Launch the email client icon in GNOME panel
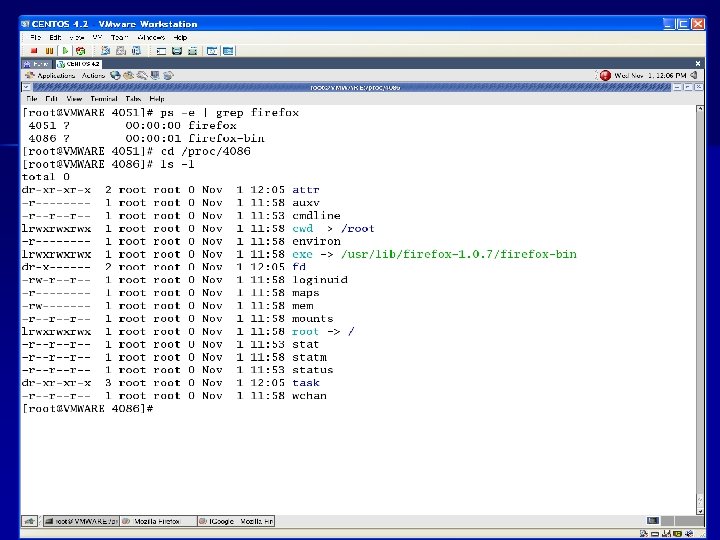Viewport: 720px width, 540px height. [129, 75]
